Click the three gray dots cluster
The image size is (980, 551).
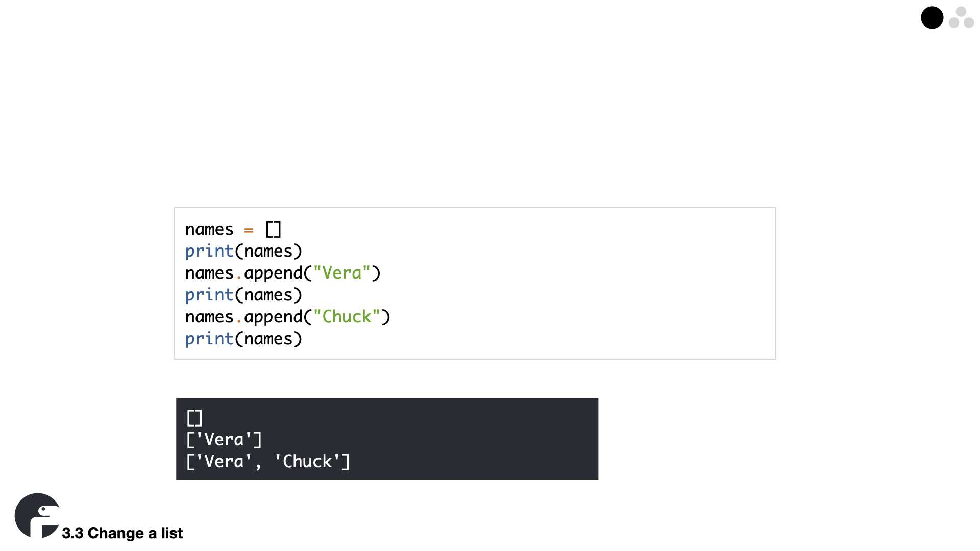[961, 17]
